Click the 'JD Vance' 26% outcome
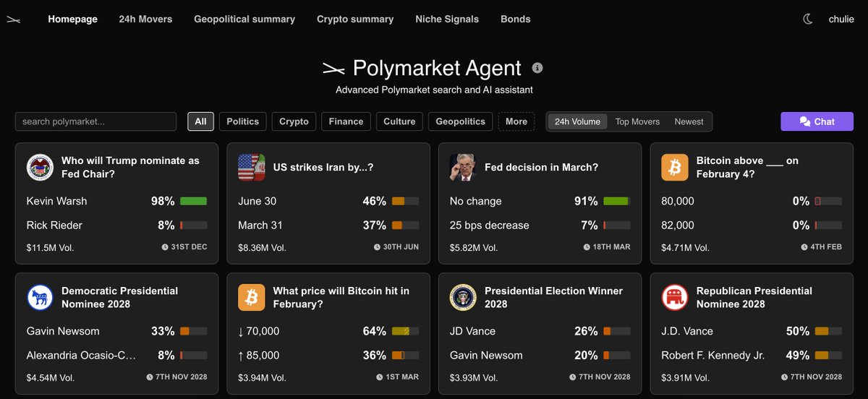This screenshot has width=868, height=399. pos(472,331)
